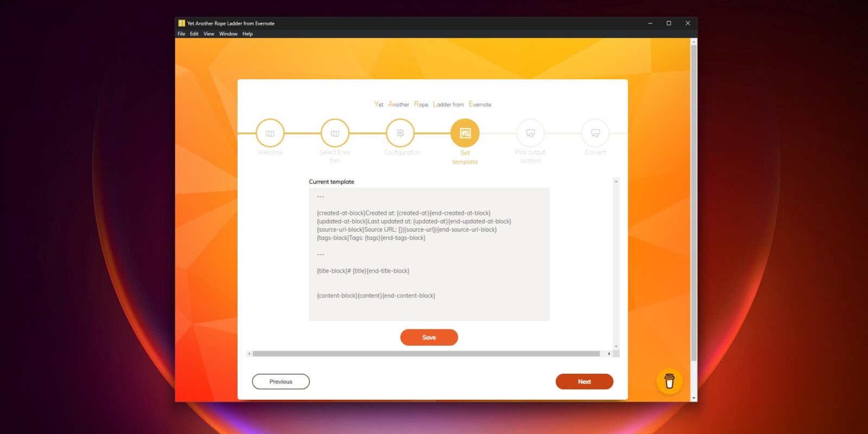Screen dimensions: 868x434
Task: Click 'Yet Another Rope Ladder from Evernote' heading
Action: (x=432, y=104)
